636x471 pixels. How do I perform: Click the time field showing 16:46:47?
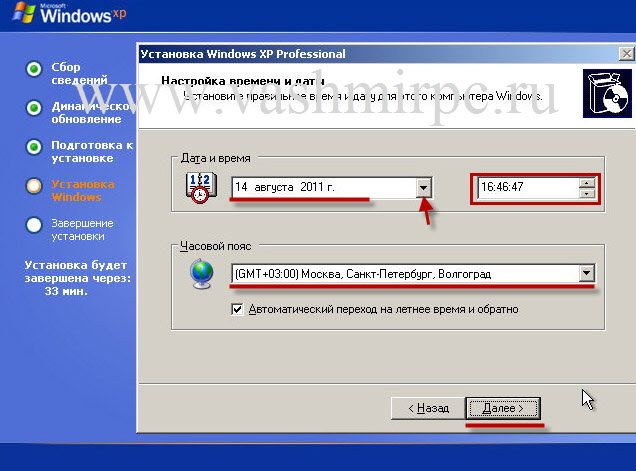pos(528,187)
